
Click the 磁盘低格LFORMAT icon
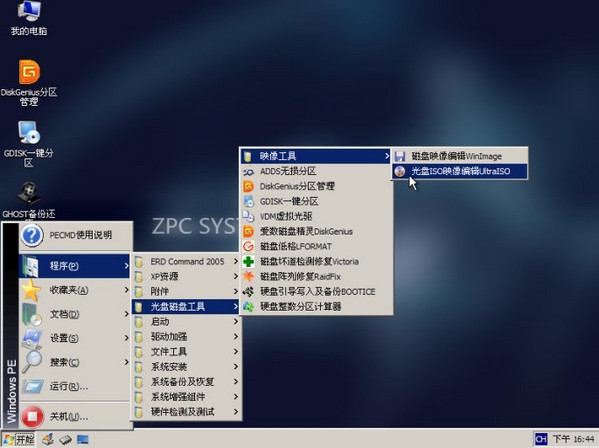[x=248, y=246]
